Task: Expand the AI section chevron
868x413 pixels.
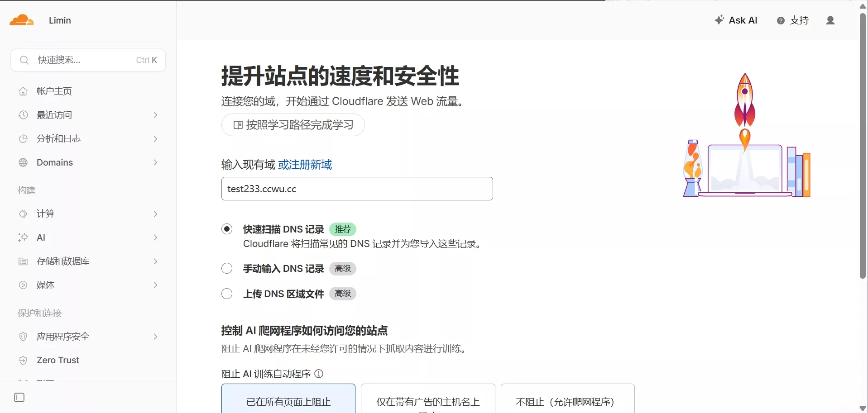Action: tap(155, 237)
